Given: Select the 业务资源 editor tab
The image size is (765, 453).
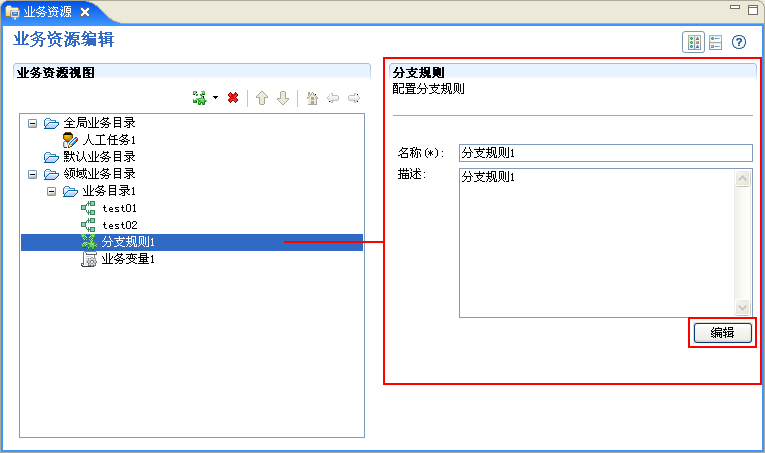Looking at the screenshot, I should tap(46, 12).
